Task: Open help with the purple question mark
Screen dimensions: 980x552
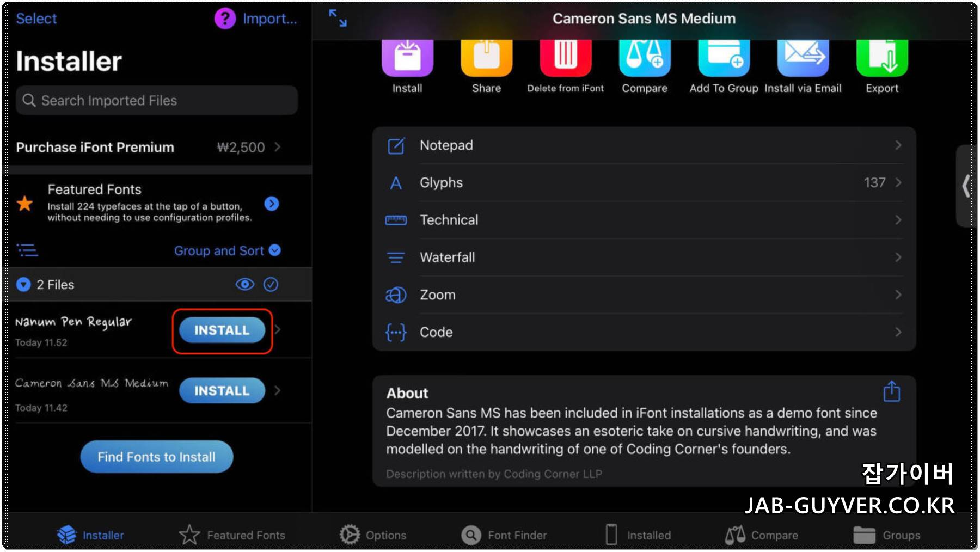Action: tap(225, 19)
